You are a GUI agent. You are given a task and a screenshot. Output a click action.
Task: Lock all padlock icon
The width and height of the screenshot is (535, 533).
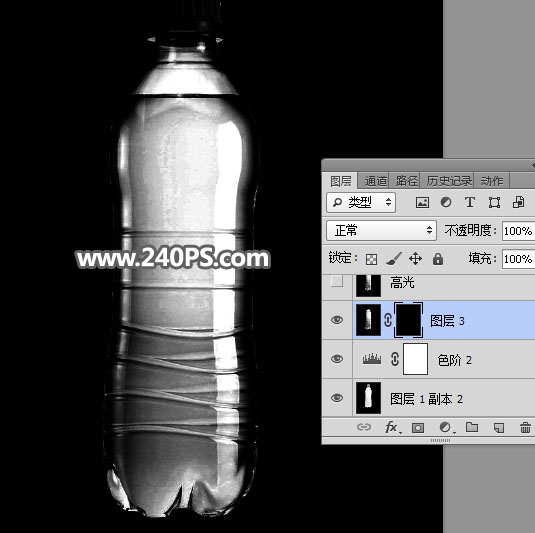[438, 259]
